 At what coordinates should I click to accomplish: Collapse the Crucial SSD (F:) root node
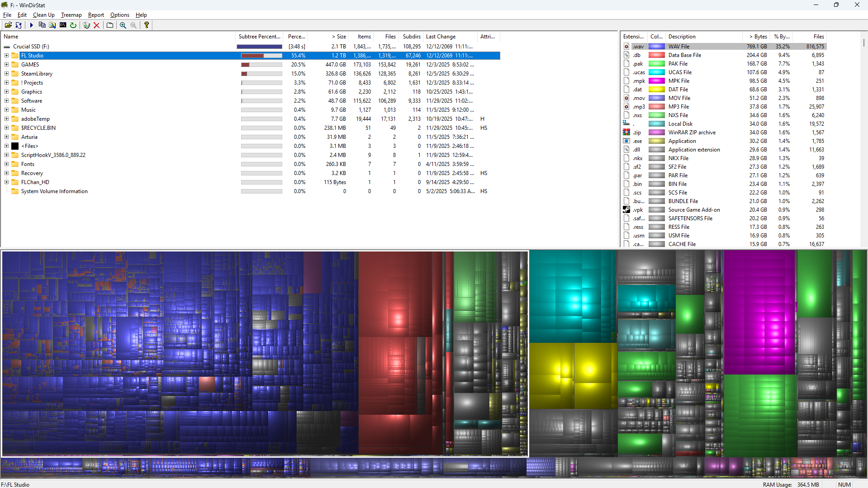pyautogui.click(x=7, y=47)
